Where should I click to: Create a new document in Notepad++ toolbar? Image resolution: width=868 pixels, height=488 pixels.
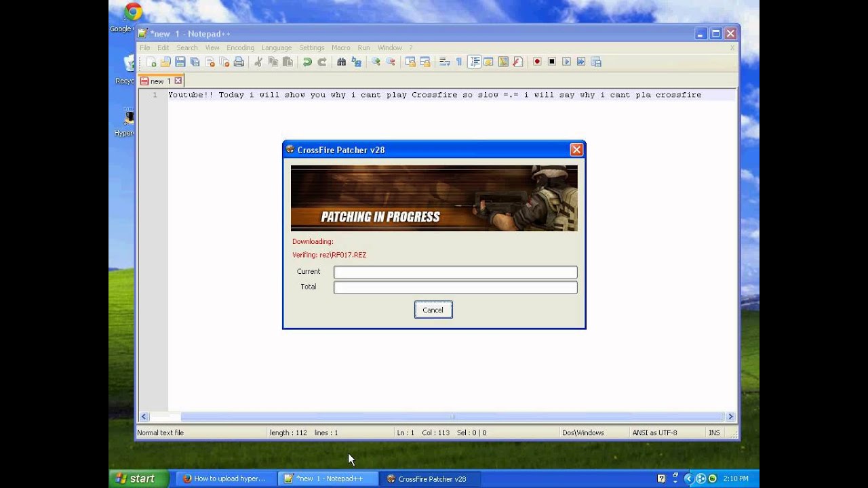[x=151, y=62]
